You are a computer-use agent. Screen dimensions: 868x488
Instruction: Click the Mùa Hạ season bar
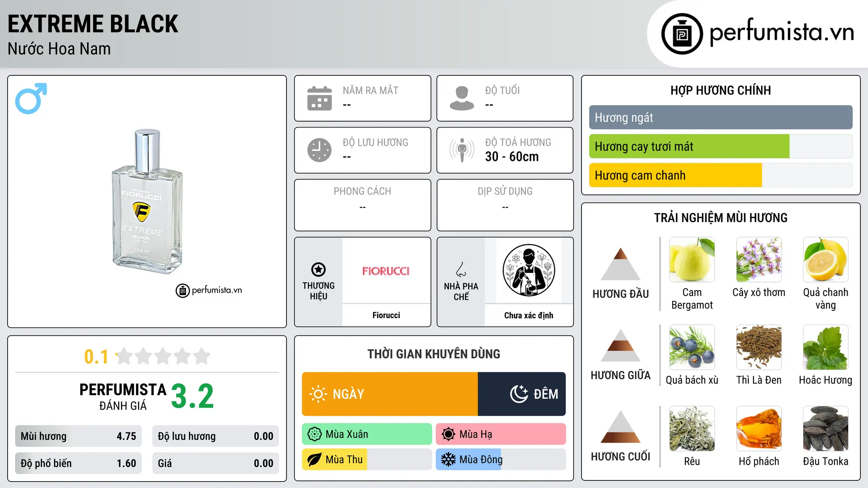(x=501, y=434)
